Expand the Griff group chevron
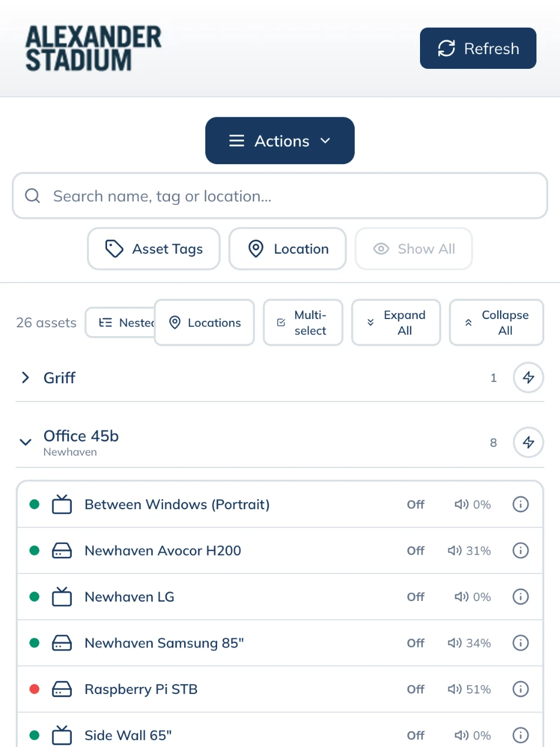 tap(25, 378)
